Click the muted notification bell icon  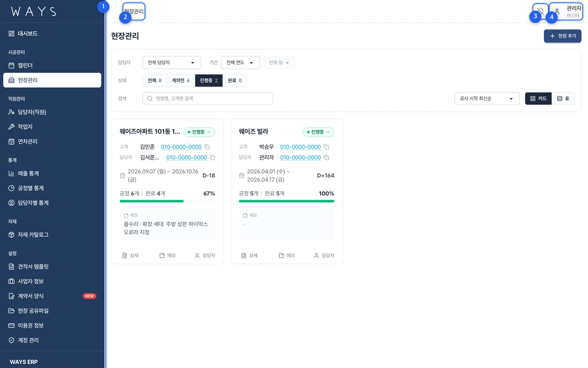coord(541,11)
